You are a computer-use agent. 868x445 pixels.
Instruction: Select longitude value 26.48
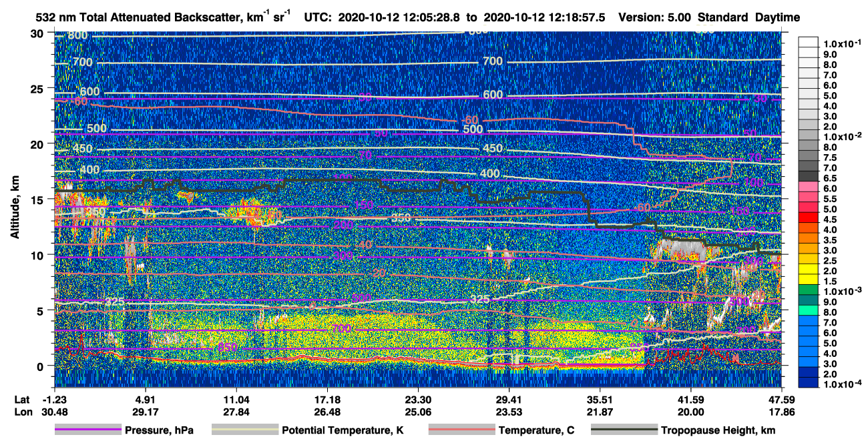click(x=327, y=412)
